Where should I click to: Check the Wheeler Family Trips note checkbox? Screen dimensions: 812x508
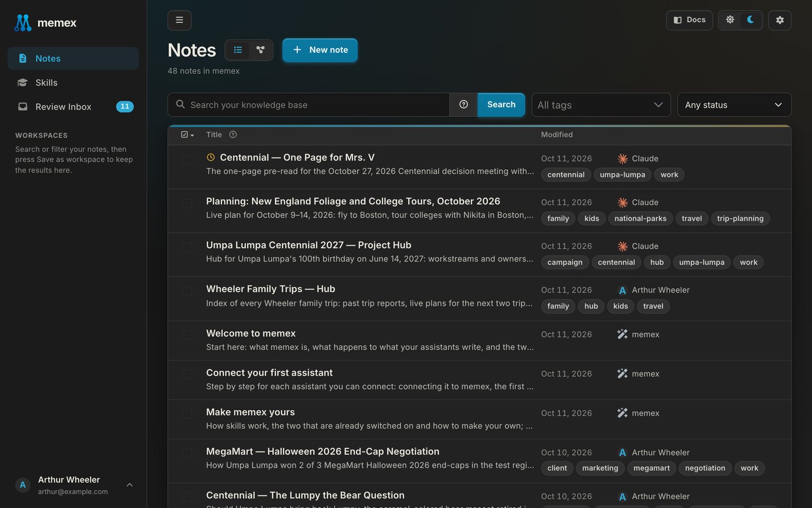187,291
